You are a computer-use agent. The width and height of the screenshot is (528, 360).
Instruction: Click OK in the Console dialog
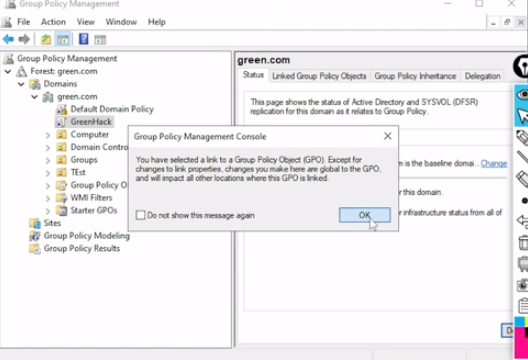click(x=365, y=215)
